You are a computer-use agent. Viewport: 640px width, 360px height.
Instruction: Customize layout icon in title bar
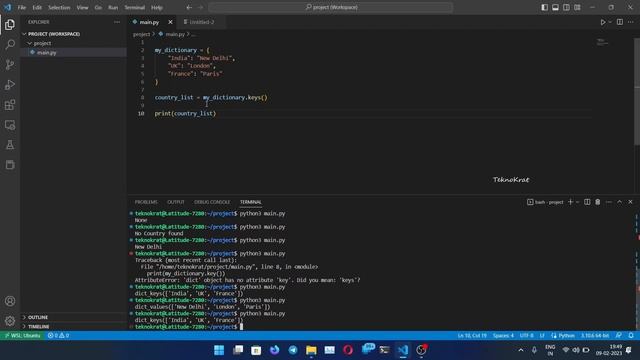[x=577, y=7]
